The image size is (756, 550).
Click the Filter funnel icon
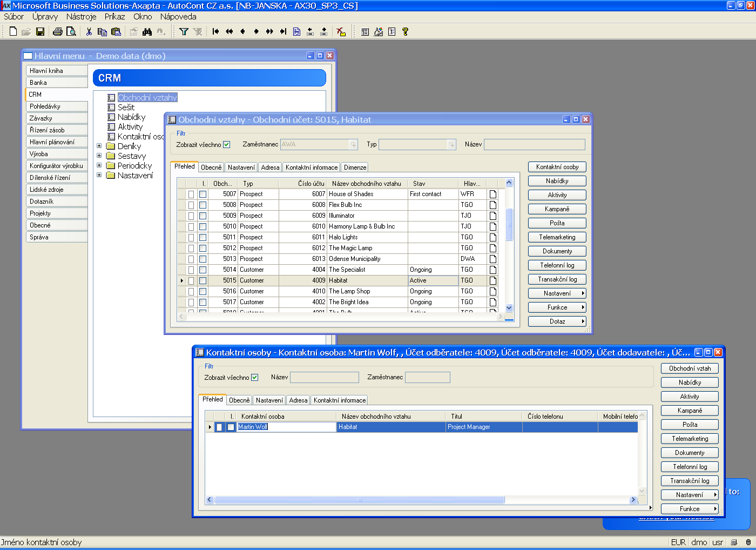[x=184, y=31]
